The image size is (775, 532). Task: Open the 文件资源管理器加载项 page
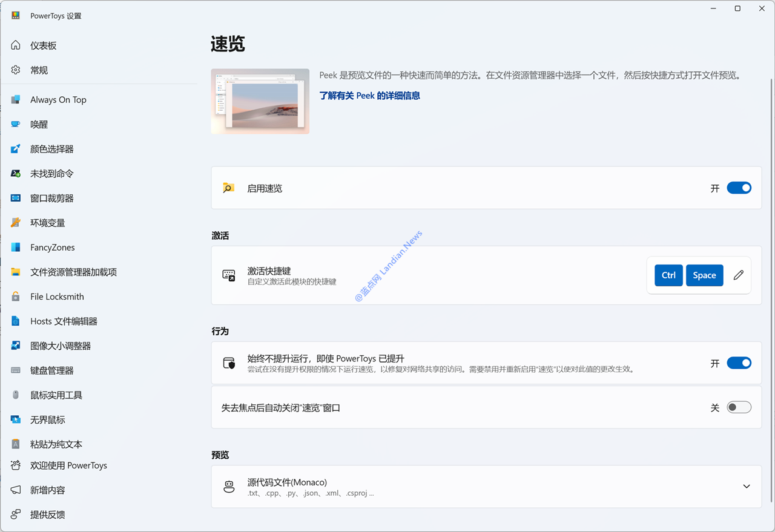[x=74, y=272]
